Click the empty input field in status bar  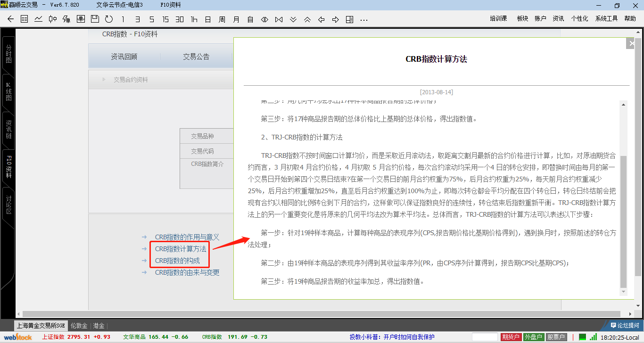pyautogui.click(x=485, y=337)
